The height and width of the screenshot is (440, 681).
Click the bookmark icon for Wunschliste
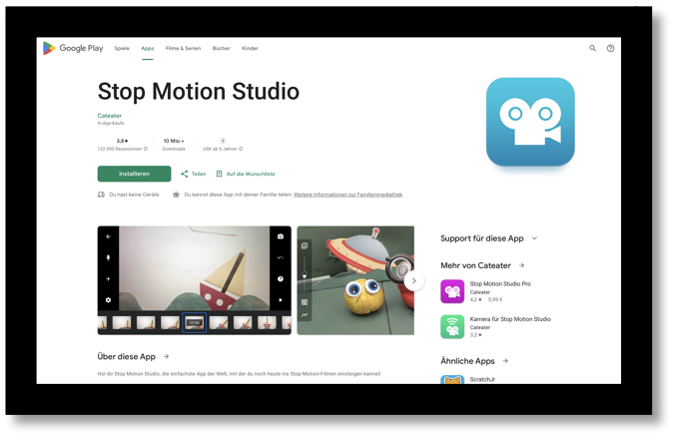(219, 174)
